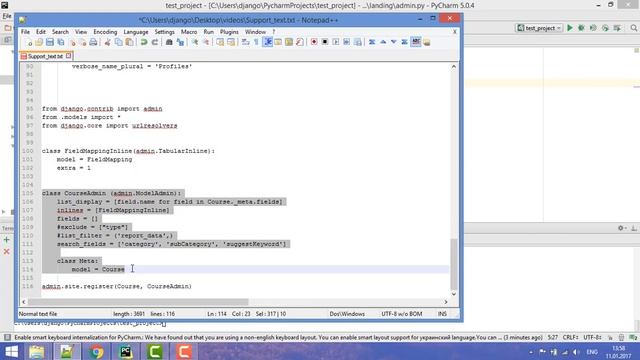Open the PyCharm panel gear settings icon
Viewport: 640px width, 360px height.
[x=621, y=228]
